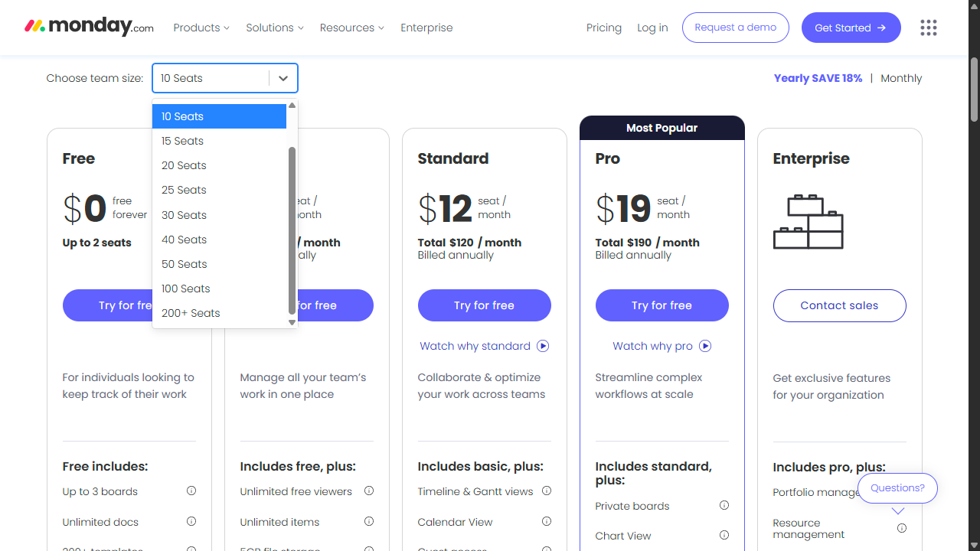The width and height of the screenshot is (980, 551).
Task: Click the monday.com logo
Action: pos(89,27)
